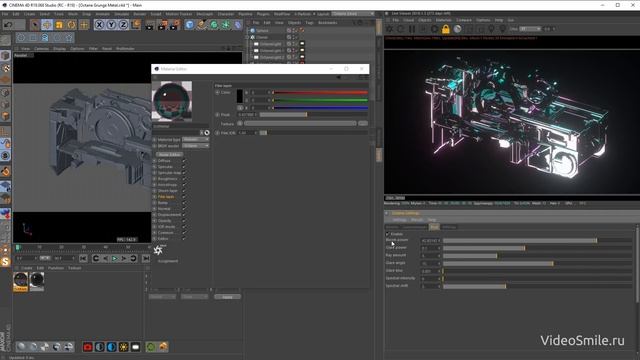Toggle Enable checkbox in Octane post settings
This screenshot has height=360, width=640.
(x=388, y=234)
